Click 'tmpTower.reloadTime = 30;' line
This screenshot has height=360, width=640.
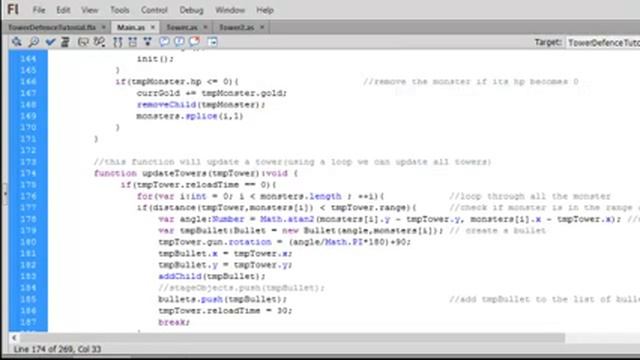(x=225, y=311)
